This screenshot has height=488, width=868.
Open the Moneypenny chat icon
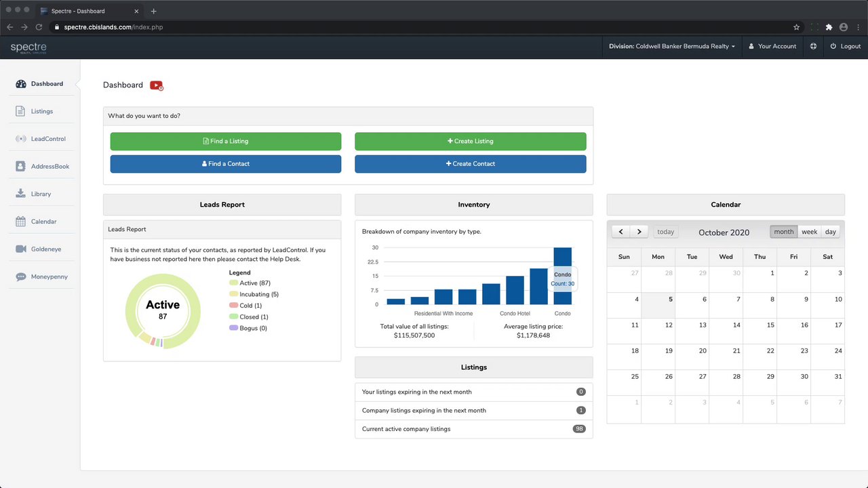point(21,277)
